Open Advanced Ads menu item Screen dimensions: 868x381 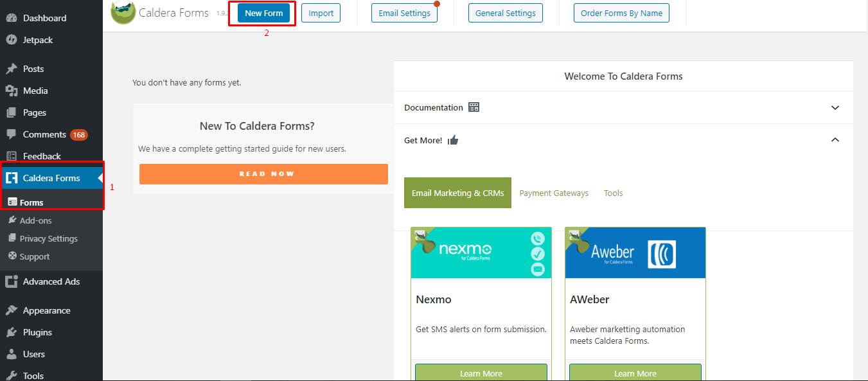51,281
